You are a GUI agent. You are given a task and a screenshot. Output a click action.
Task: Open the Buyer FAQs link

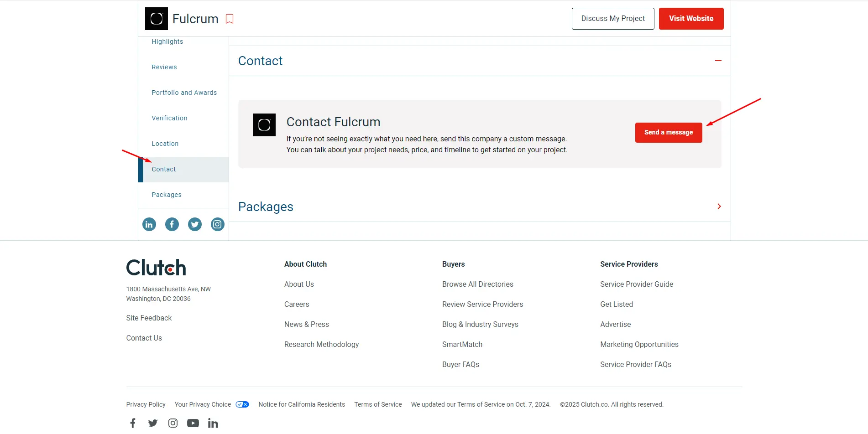point(461,364)
